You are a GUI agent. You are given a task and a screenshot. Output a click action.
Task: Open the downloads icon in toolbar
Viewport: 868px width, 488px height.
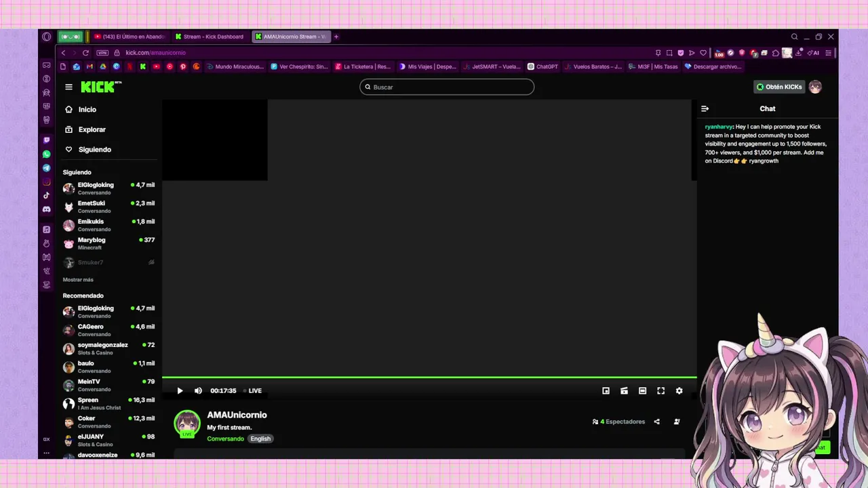(798, 53)
